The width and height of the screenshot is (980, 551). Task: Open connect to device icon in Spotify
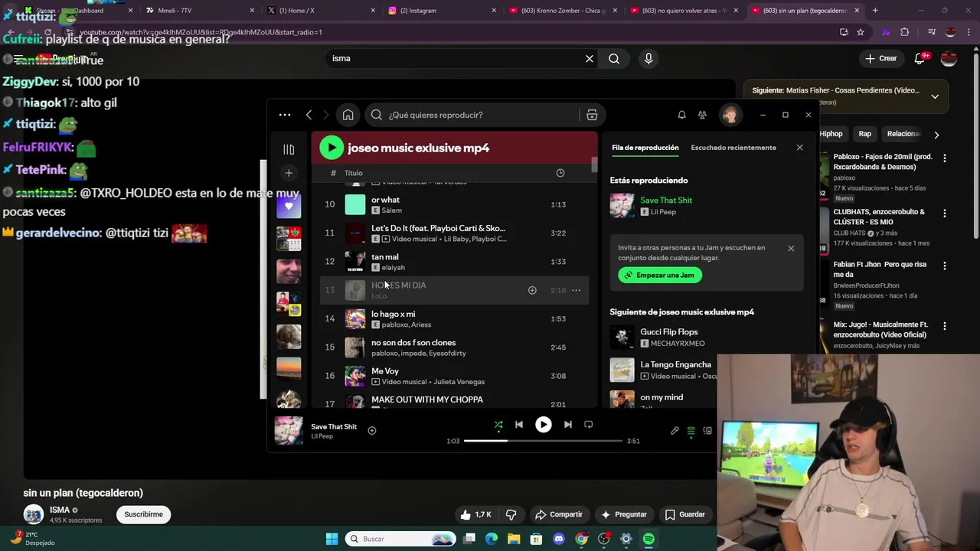[x=707, y=431]
